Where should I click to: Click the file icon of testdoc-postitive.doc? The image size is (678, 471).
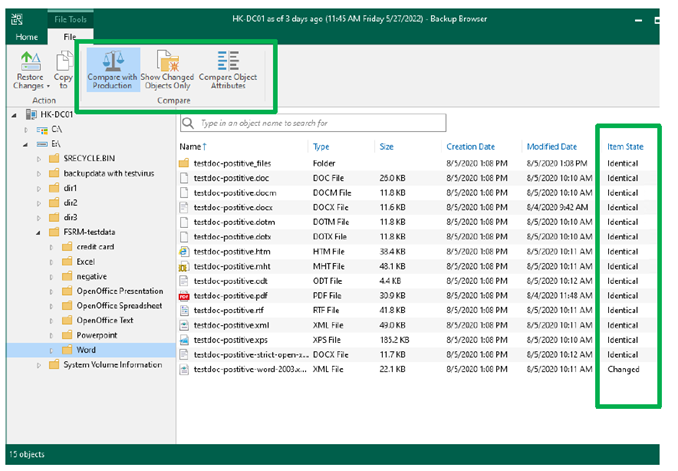(x=184, y=178)
